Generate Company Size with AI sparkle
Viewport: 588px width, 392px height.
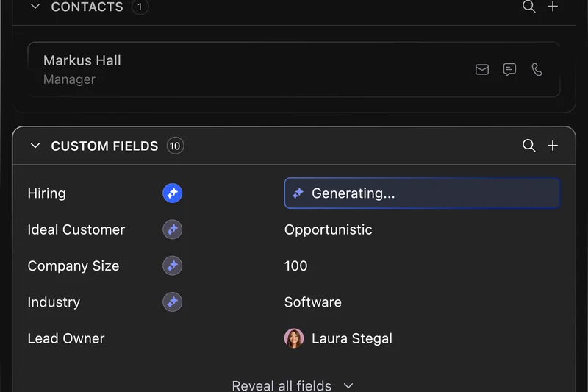point(172,266)
